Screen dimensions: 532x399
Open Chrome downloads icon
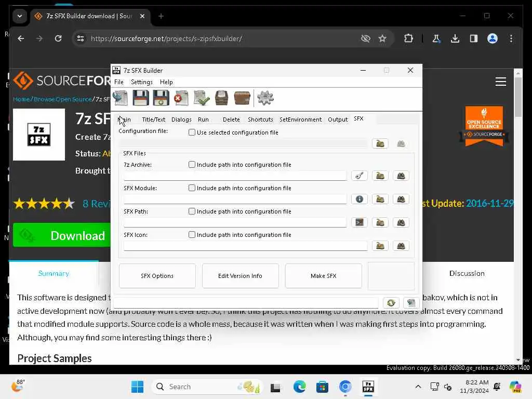click(x=455, y=38)
